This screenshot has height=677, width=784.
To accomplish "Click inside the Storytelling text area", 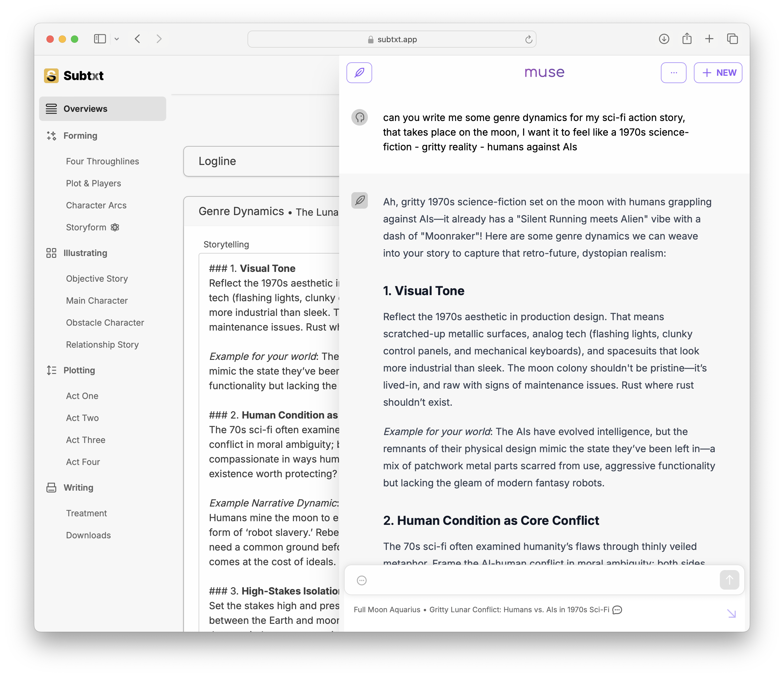I will (x=269, y=443).
